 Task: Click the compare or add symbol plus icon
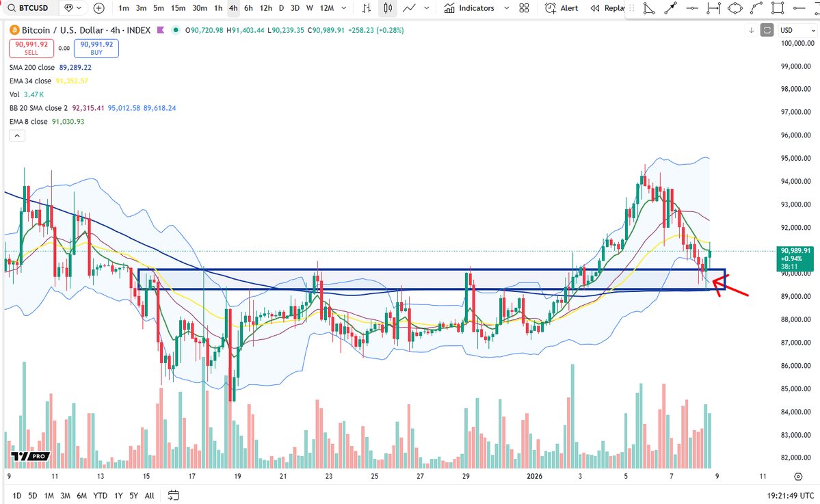(x=99, y=8)
